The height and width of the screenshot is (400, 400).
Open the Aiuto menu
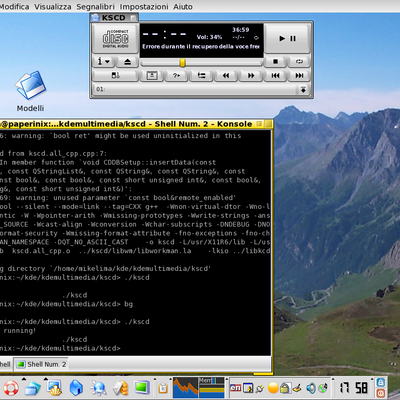(183, 7)
